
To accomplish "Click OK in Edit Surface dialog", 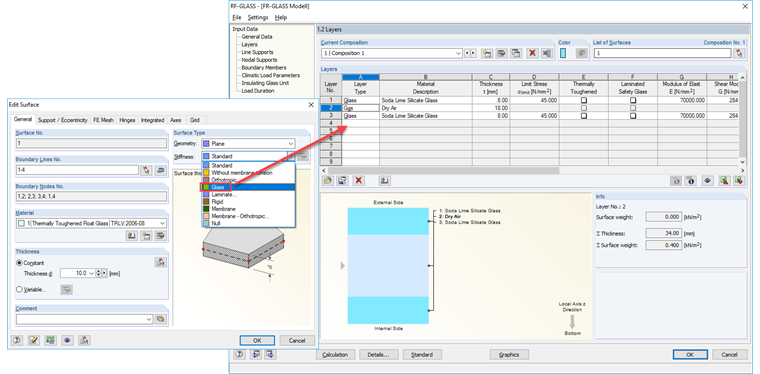I will pyautogui.click(x=257, y=341).
